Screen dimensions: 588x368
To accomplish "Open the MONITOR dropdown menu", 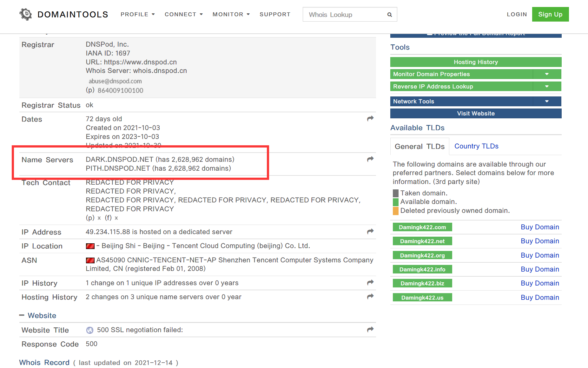I will pos(231,14).
